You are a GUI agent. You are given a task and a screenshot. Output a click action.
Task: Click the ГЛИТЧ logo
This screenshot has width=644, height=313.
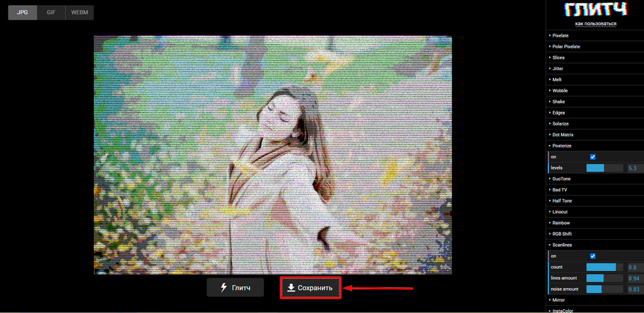(595, 10)
